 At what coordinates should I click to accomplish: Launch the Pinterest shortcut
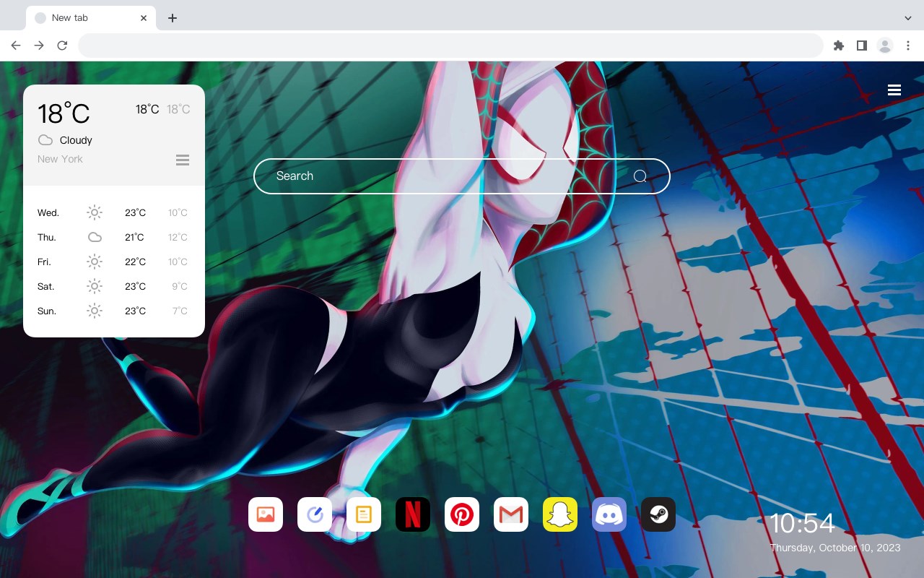click(462, 514)
